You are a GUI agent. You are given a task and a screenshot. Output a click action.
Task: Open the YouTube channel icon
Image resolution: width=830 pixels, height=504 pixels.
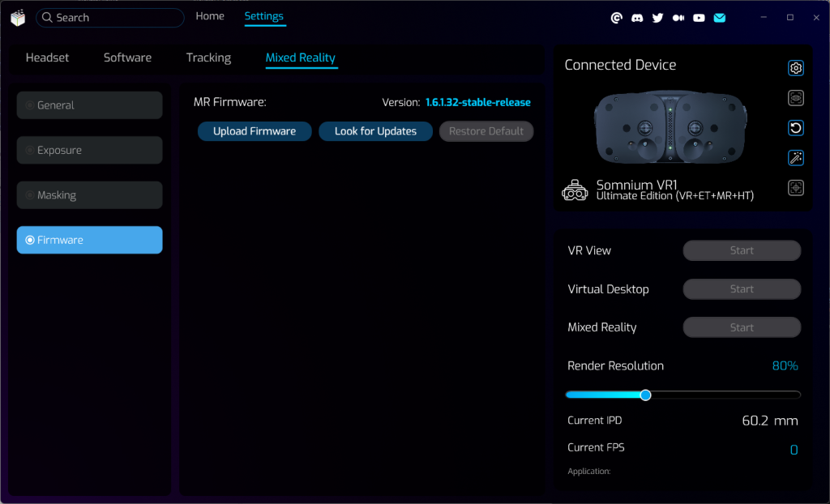pyautogui.click(x=699, y=18)
